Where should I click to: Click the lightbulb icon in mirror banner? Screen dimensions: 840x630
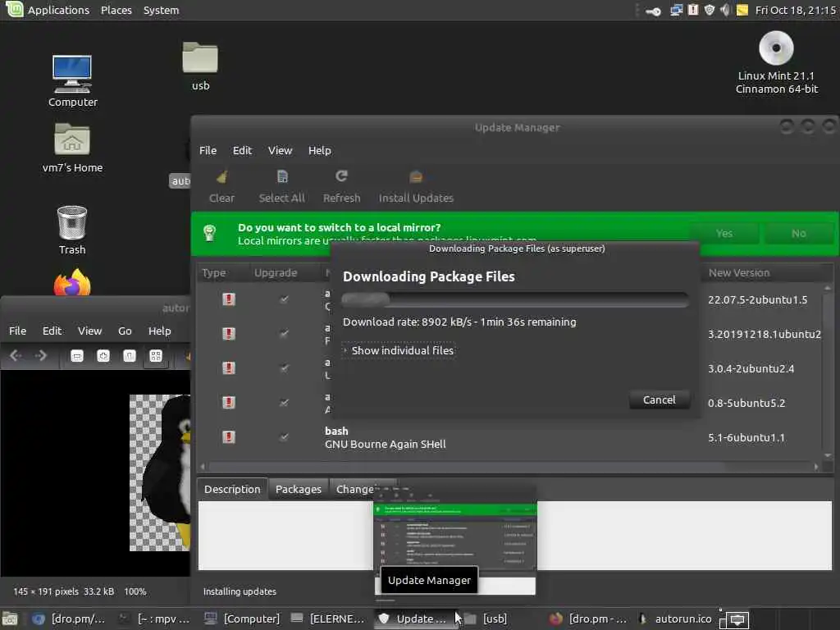point(209,233)
